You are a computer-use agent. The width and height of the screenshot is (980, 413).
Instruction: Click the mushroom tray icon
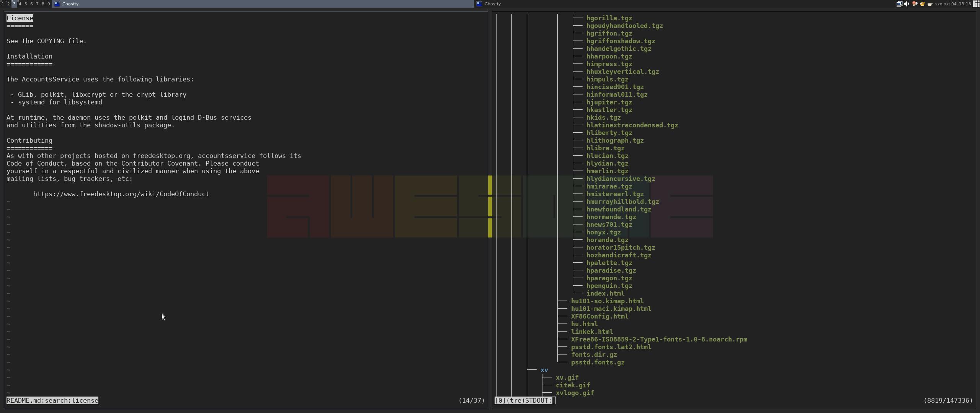click(915, 4)
